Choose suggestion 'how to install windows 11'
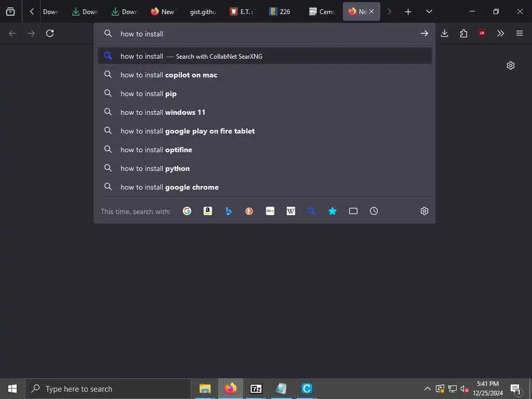This screenshot has width=532, height=399. pos(264,112)
